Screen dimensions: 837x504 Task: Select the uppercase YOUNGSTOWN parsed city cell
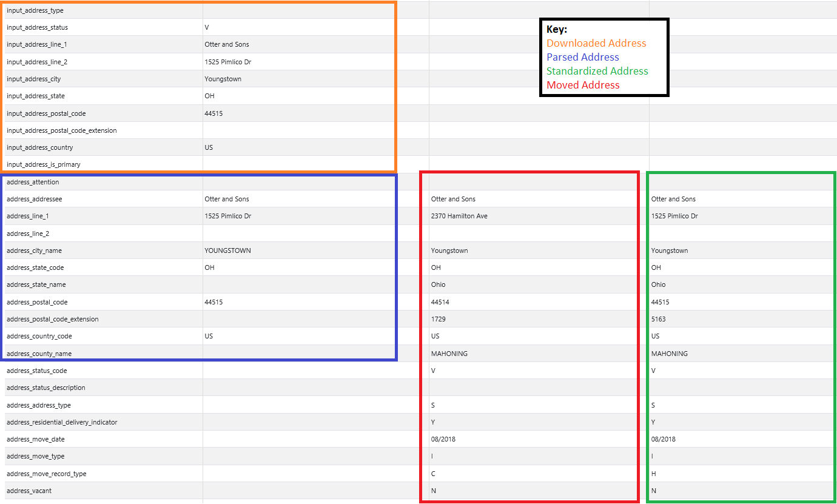click(x=227, y=250)
